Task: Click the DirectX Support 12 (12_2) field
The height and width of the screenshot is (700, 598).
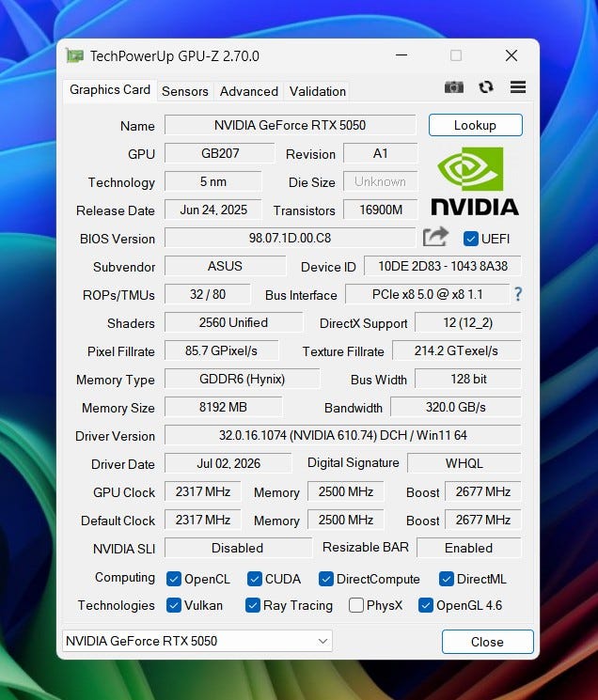Action: (468, 322)
